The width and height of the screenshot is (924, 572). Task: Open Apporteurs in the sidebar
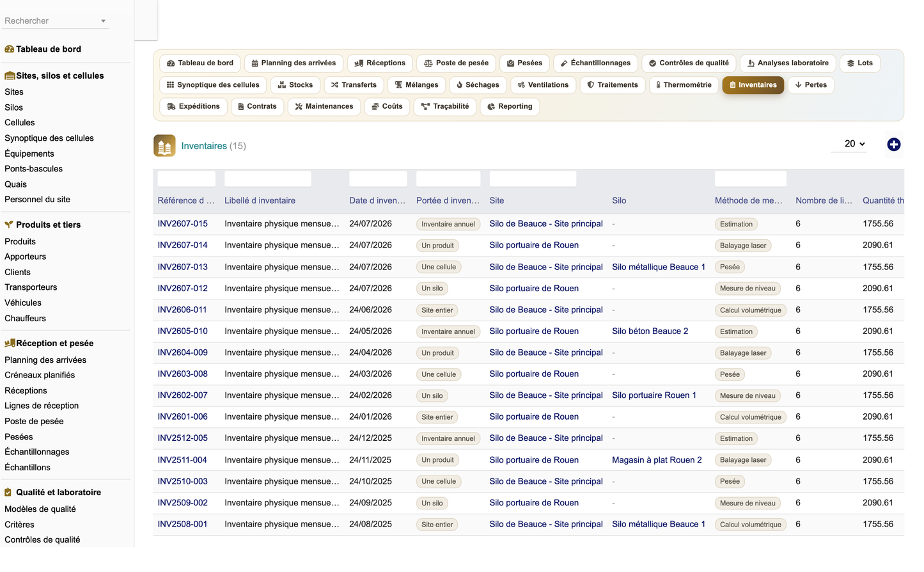coord(26,257)
